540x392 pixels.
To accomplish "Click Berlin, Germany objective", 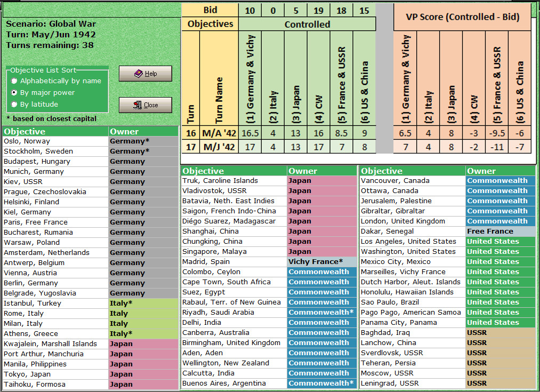I will click(90, 283).
